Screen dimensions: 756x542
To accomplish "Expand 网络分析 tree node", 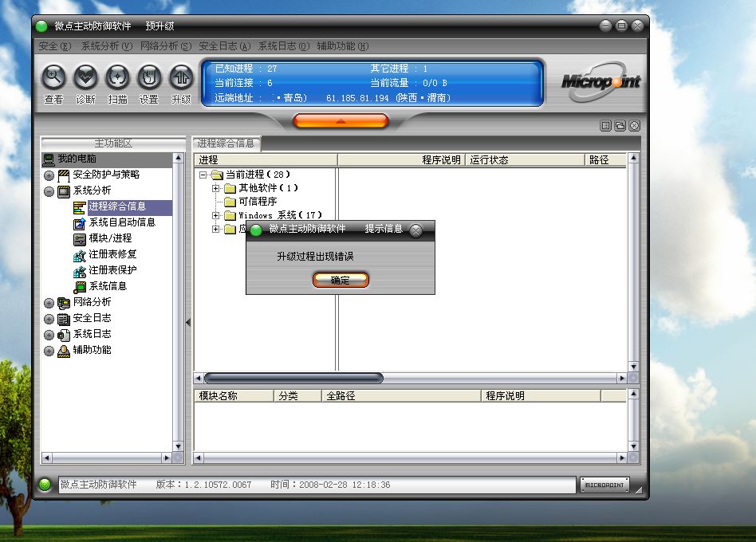I will pyautogui.click(x=49, y=303).
